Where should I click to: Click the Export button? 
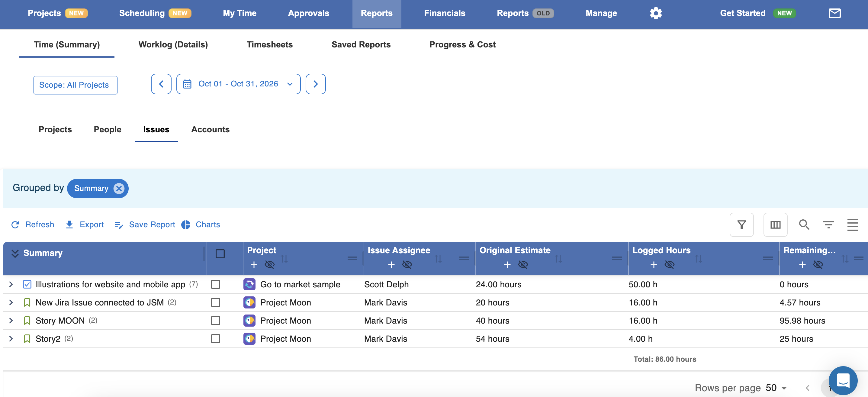tap(85, 224)
